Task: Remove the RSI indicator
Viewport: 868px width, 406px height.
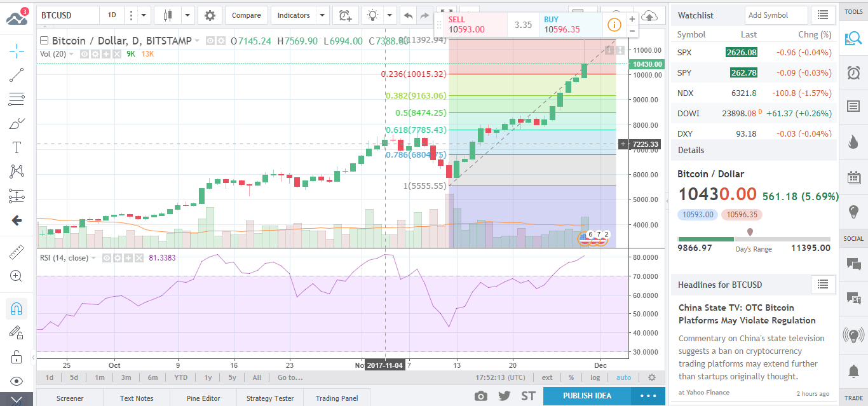Action: click(140, 258)
